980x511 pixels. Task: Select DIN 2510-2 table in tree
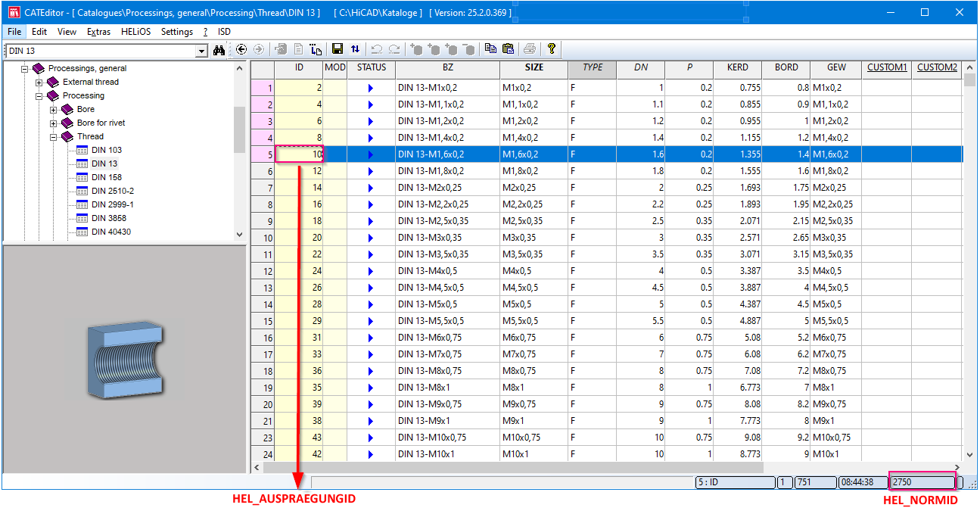(x=112, y=191)
